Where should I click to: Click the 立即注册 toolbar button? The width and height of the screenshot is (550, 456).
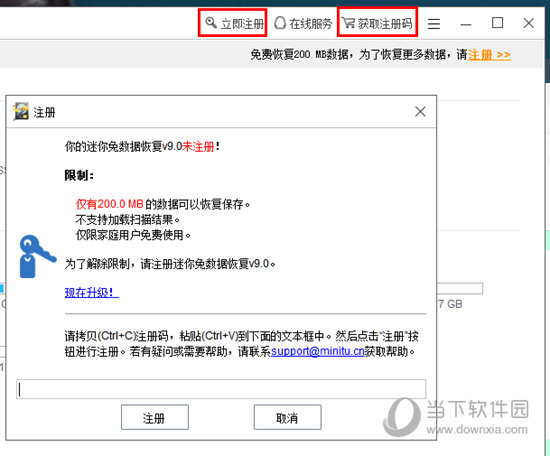[234, 23]
